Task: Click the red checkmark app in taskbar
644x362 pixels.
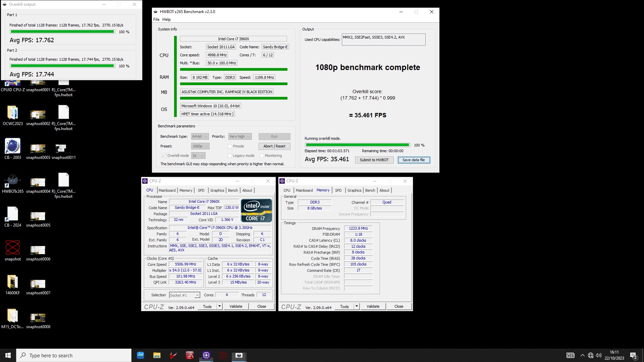Action: 173,355
